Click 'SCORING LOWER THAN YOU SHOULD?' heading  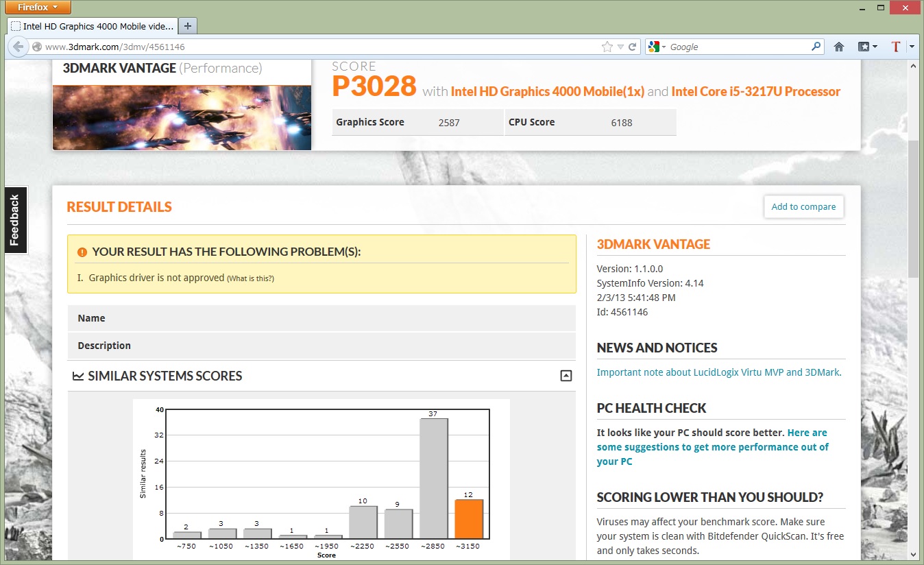point(710,497)
